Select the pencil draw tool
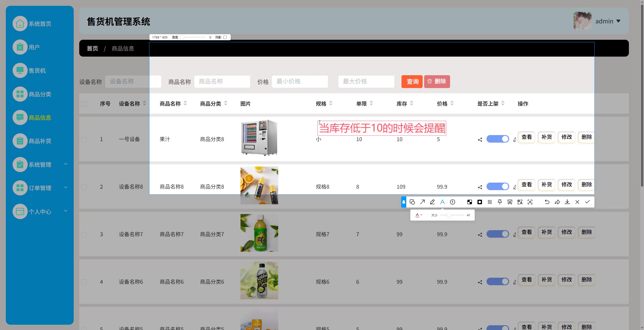The image size is (644, 330). [x=432, y=202]
